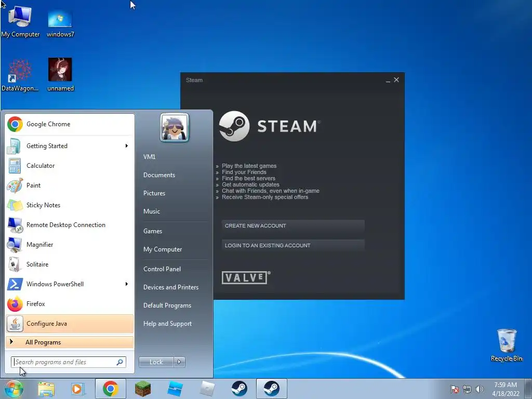The image size is (532, 399).
Task: Click the user account picture
Action: [175, 128]
